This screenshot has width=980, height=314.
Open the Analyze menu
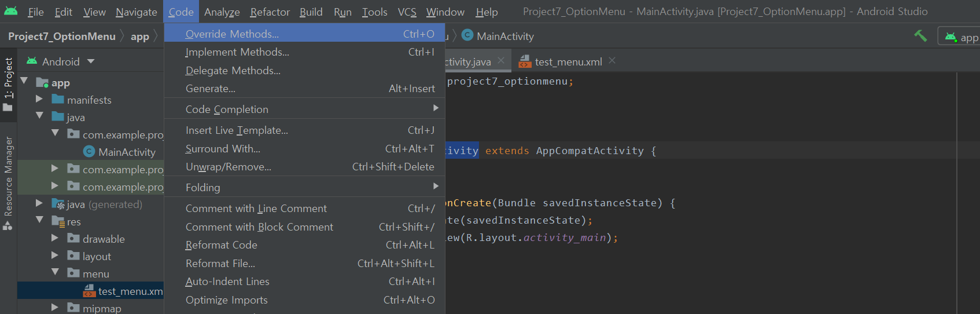[x=222, y=12]
